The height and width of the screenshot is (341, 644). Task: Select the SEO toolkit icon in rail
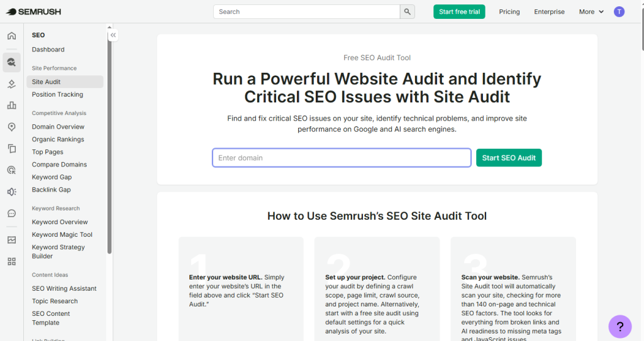[x=11, y=62]
